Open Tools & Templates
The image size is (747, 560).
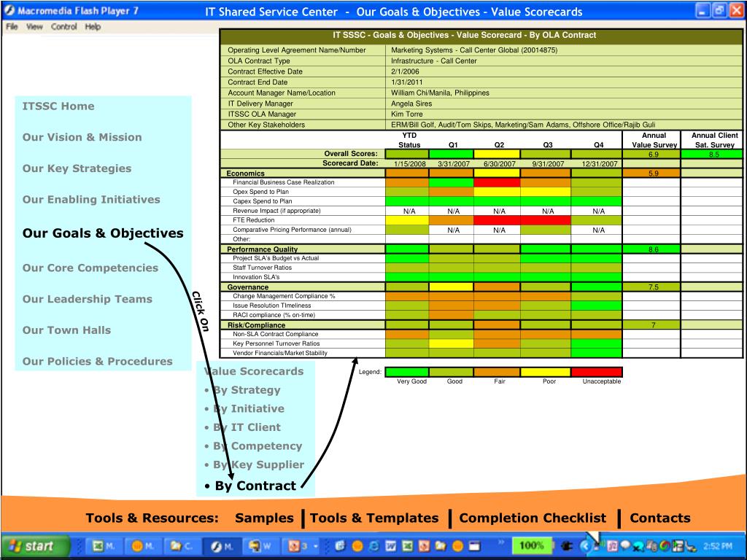click(374, 518)
